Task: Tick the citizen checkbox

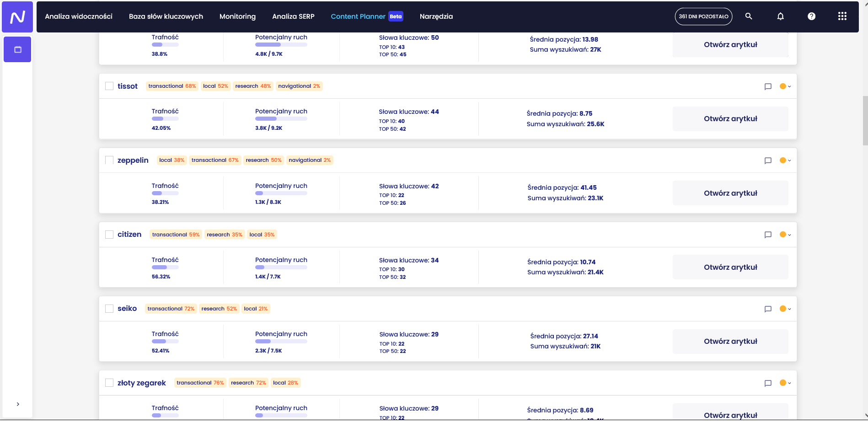Action: click(109, 235)
